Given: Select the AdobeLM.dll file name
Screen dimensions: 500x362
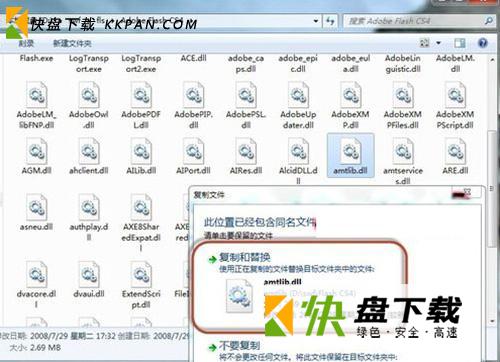Looking at the screenshot, I should [455, 64].
